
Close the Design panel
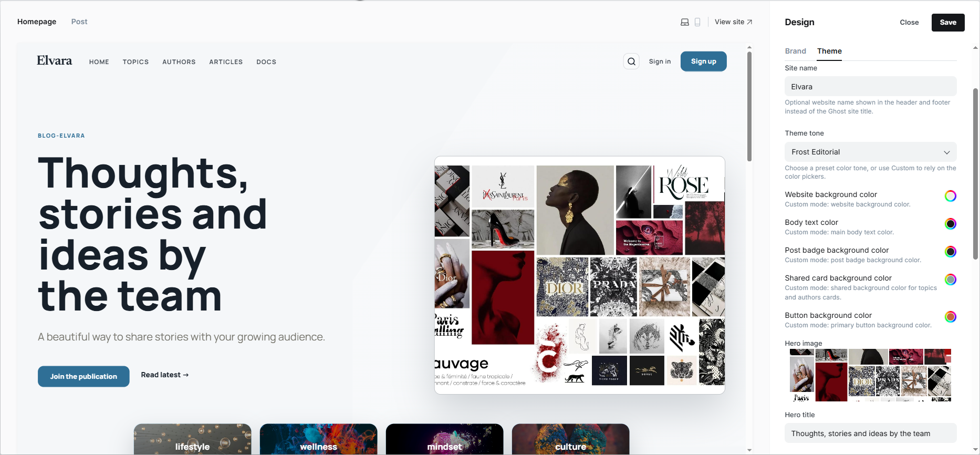[x=909, y=22]
